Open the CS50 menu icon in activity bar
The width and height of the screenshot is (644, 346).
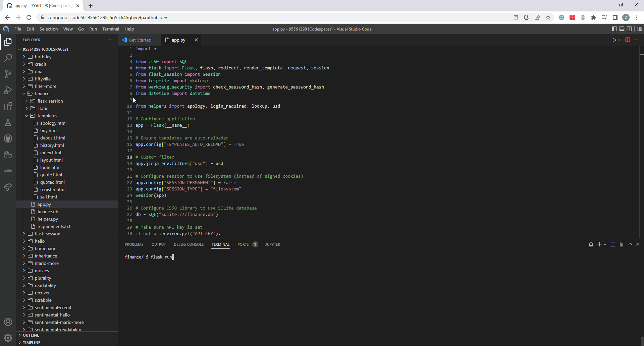(8, 170)
